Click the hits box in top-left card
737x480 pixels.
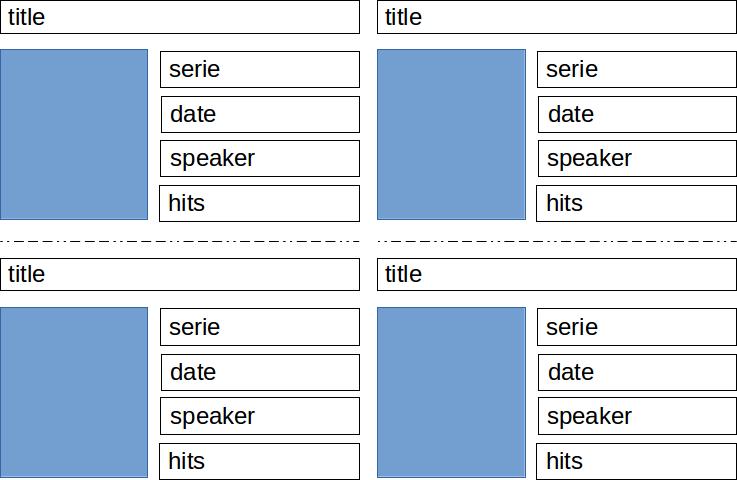(259, 204)
